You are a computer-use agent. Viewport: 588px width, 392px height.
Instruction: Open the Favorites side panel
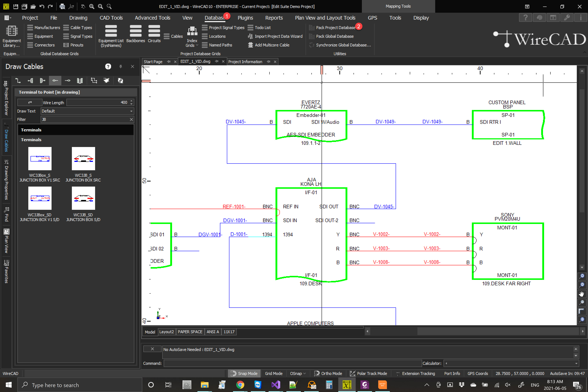(x=6, y=271)
